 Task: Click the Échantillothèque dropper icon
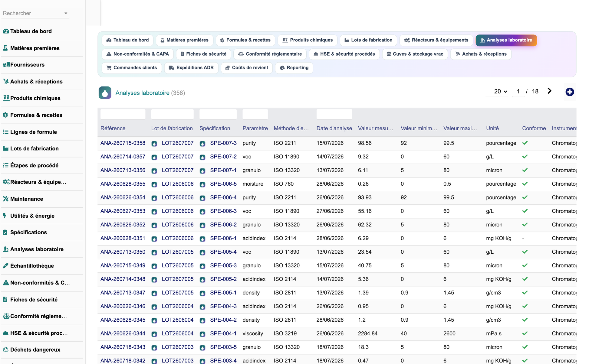coord(5,266)
